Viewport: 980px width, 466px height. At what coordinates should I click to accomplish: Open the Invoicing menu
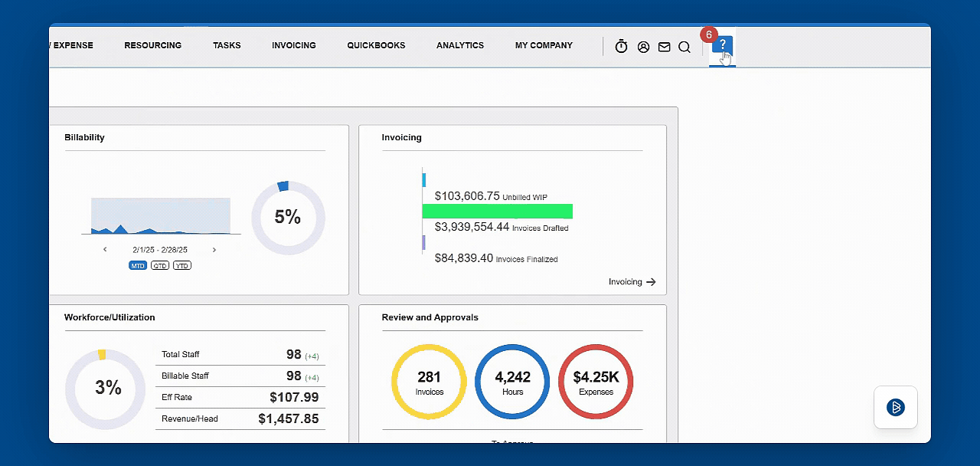coord(294,45)
